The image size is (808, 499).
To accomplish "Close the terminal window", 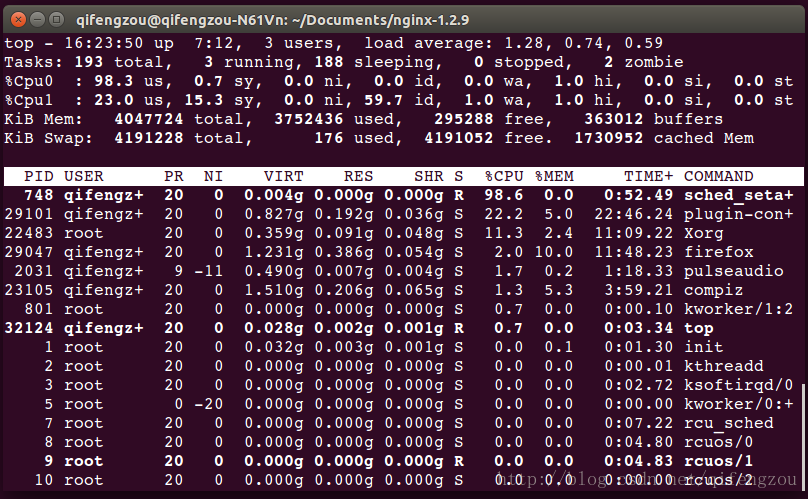I will click(18, 20).
